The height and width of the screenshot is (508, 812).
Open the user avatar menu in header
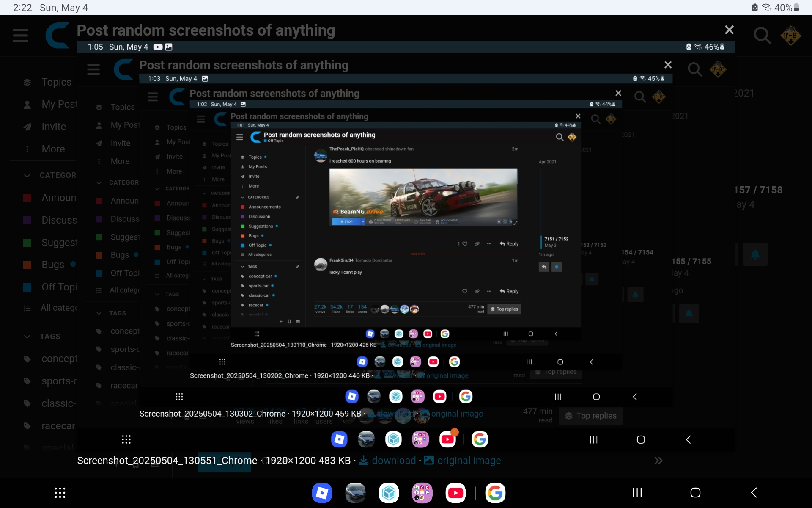tap(790, 36)
